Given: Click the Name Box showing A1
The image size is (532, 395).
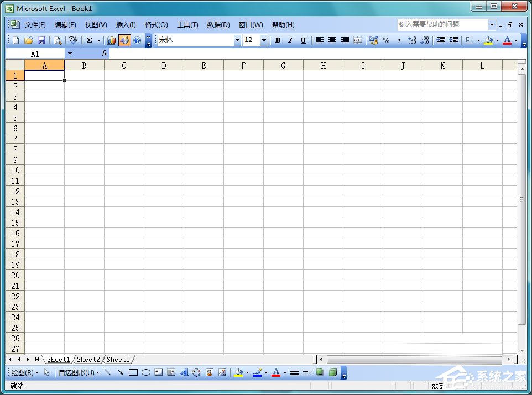Looking at the screenshot, I should (35, 54).
